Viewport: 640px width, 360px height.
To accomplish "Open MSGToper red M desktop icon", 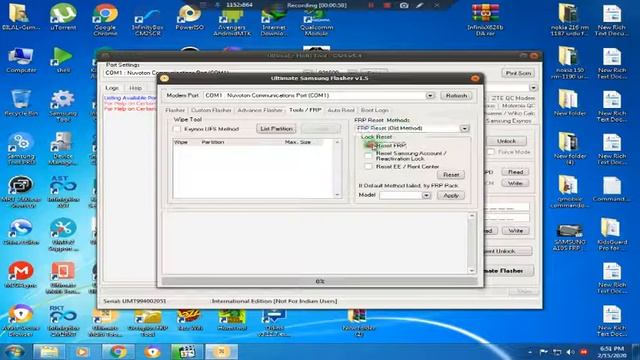I will (21, 275).
